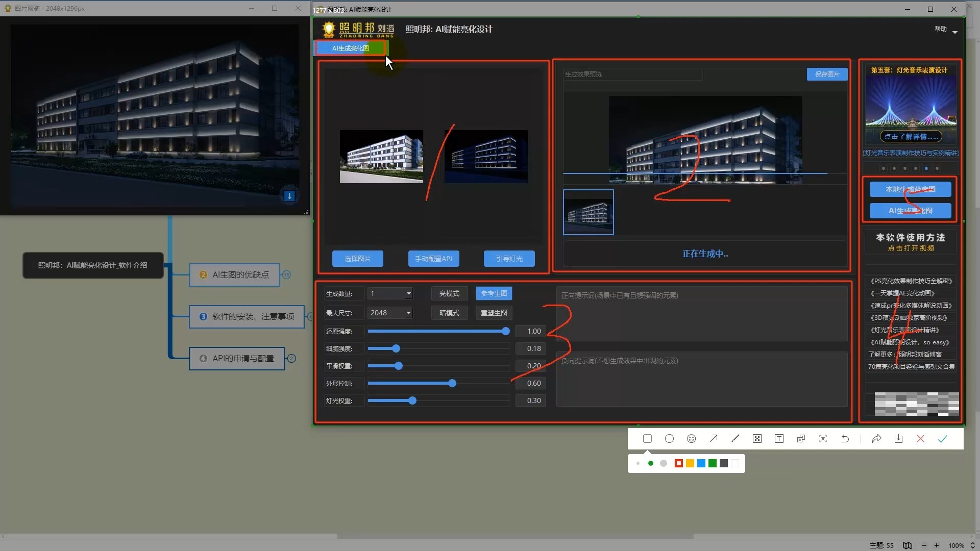This screenshot has height=551, width=980.
Task: Save the screenshot with download icon
Action: tap(898, 439)
